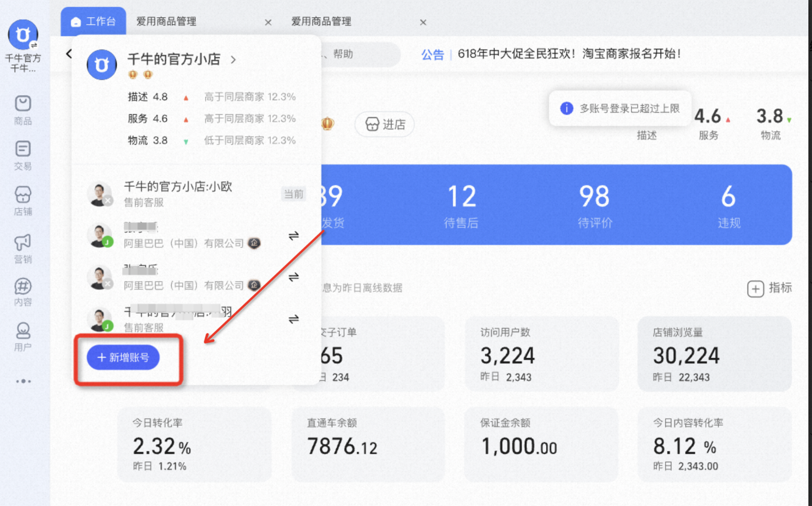Click the 千牛的官方小店 shop logo in panel
This screenshot has width=812, height=506.
[x=102, y=64]
